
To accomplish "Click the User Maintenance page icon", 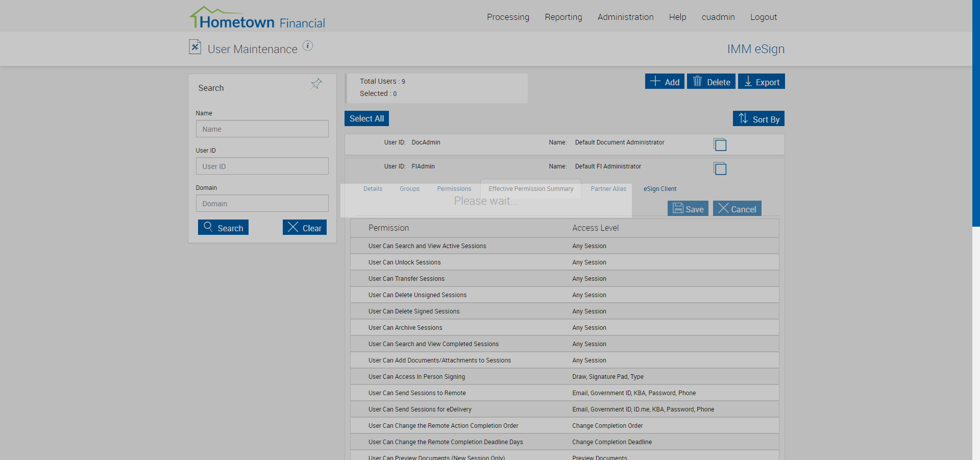I will 195,47.
